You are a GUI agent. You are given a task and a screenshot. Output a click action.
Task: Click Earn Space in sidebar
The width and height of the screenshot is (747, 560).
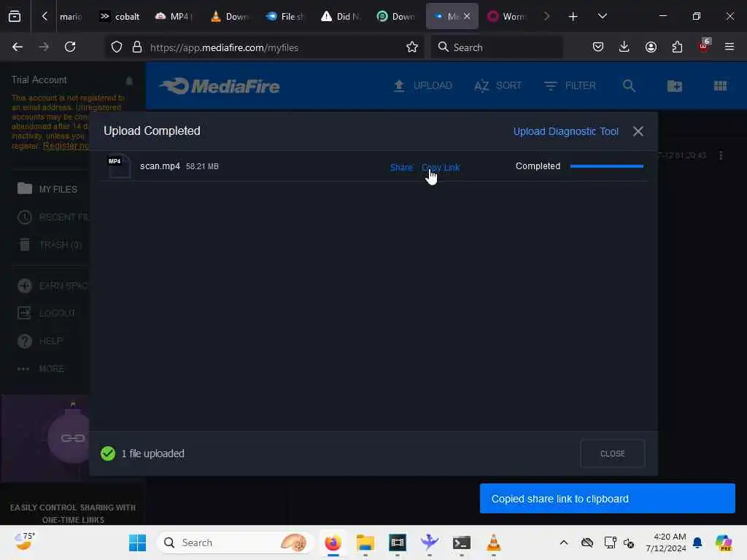coord(53,286)
